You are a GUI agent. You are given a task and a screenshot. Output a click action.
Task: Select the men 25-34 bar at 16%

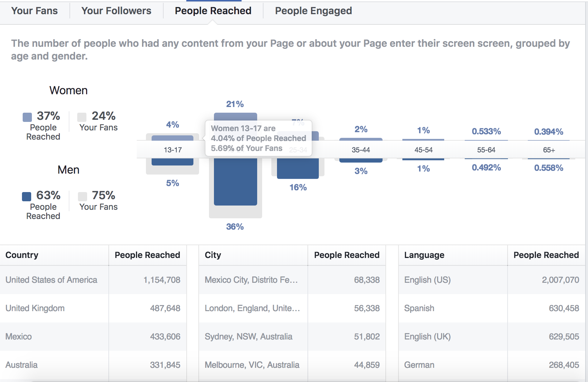(298, 168)
